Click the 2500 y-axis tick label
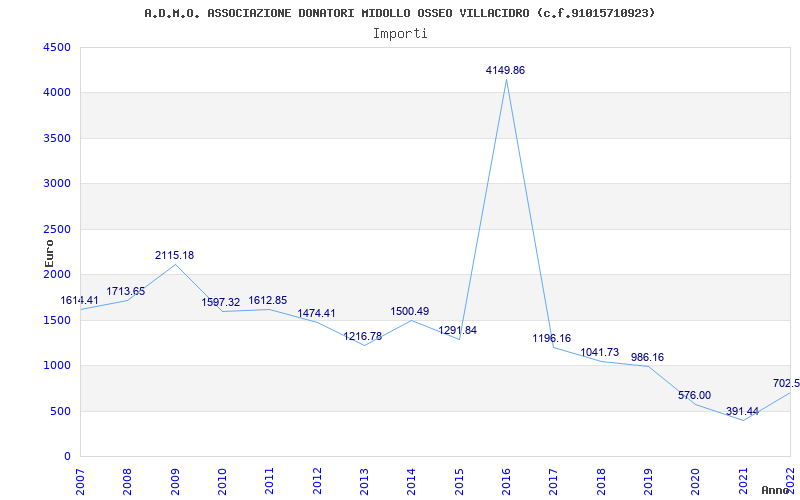The image size is (800, 500). click(57, 229)
